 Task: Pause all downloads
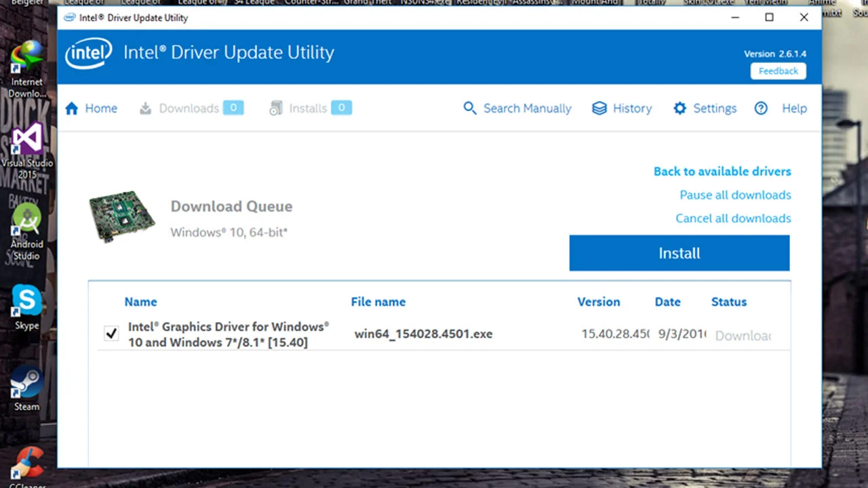(x=735, y=195)
